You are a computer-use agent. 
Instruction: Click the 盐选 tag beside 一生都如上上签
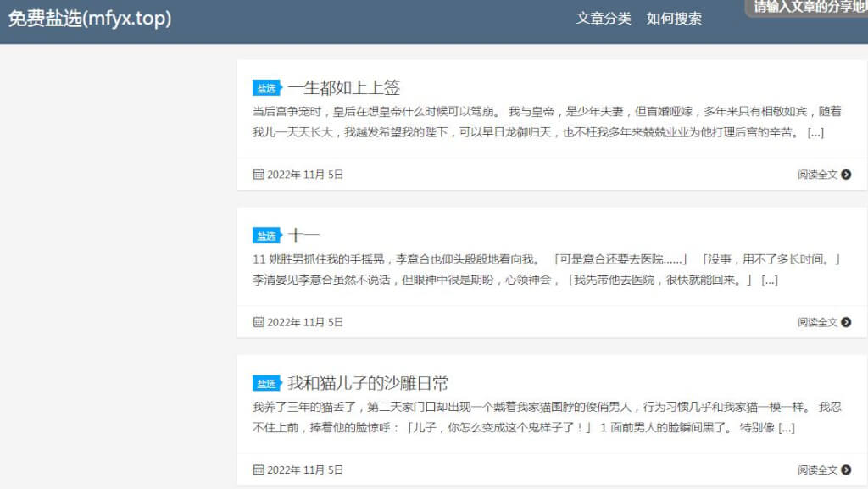tap(267, 88)
